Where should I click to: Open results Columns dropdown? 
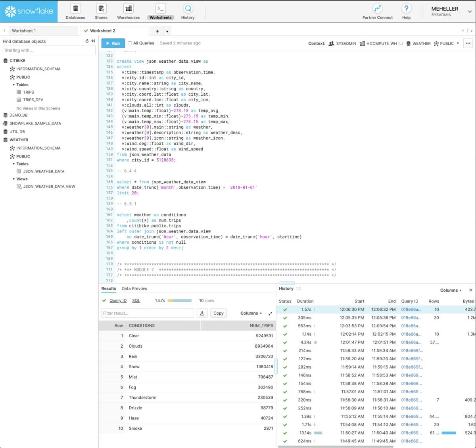tap(251, 313)
